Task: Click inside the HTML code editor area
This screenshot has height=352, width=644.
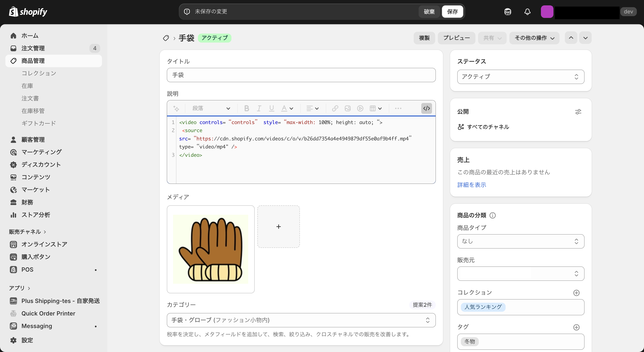Action: (301, 150)
